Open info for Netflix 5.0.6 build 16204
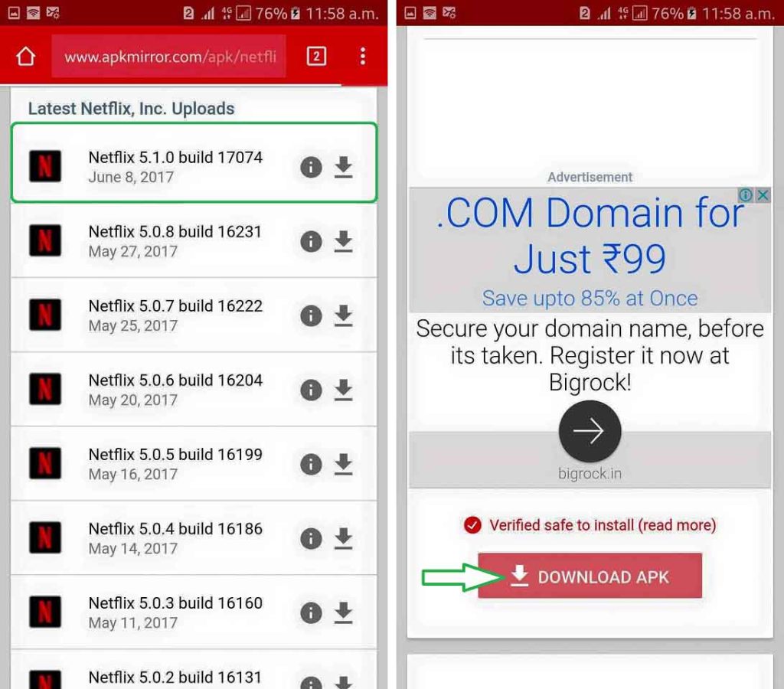784x689 pixels. (311, 390)
